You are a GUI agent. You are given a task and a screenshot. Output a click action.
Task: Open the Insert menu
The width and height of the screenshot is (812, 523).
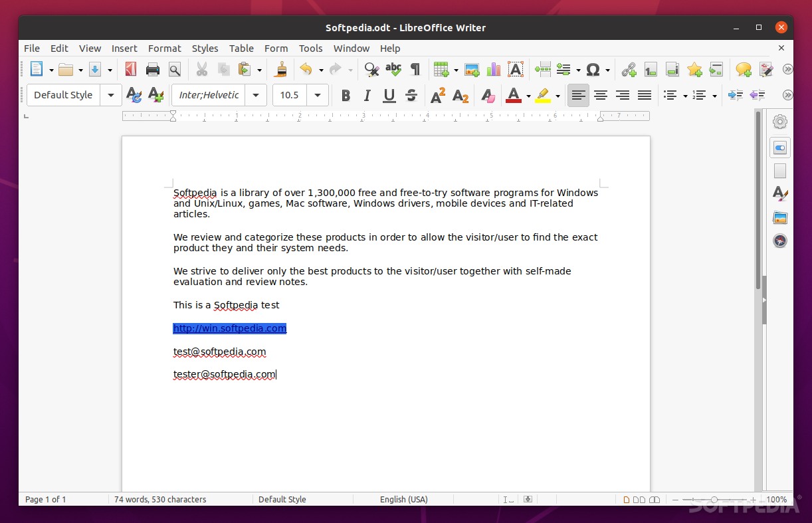124,48
